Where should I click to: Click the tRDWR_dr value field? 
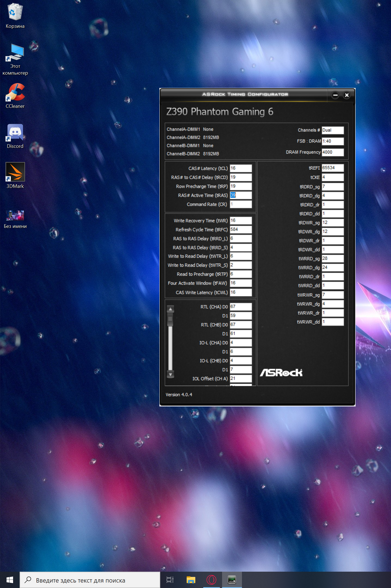(x=333, y=241)
